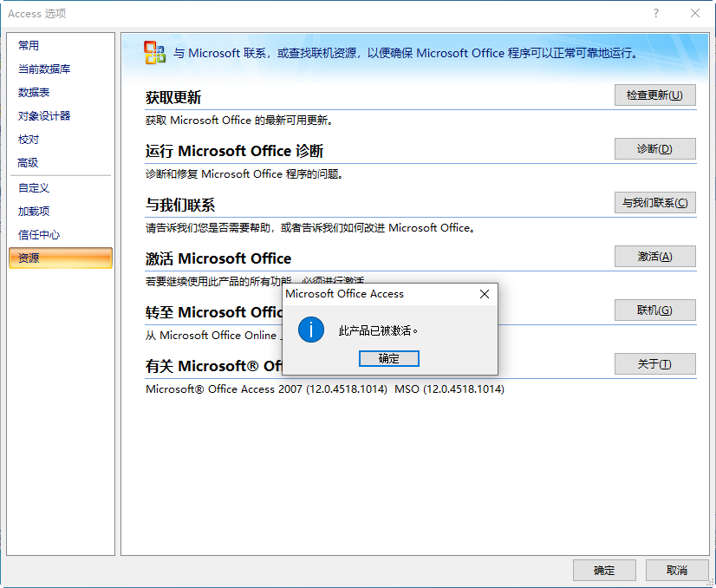Click the Microsoft Office logo icon at top

(156, 53)
